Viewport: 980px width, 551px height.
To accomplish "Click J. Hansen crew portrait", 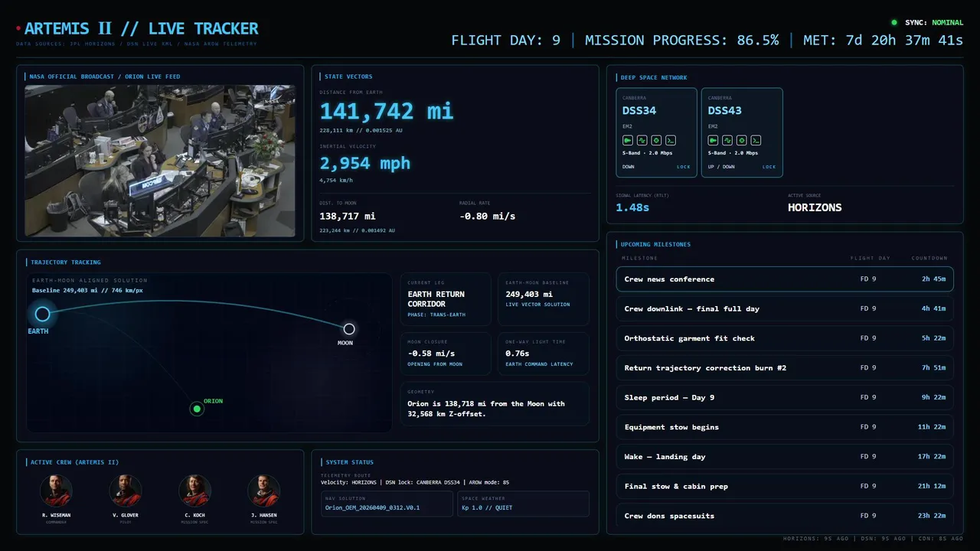I will pyautogui.click(x=264, y=491).
